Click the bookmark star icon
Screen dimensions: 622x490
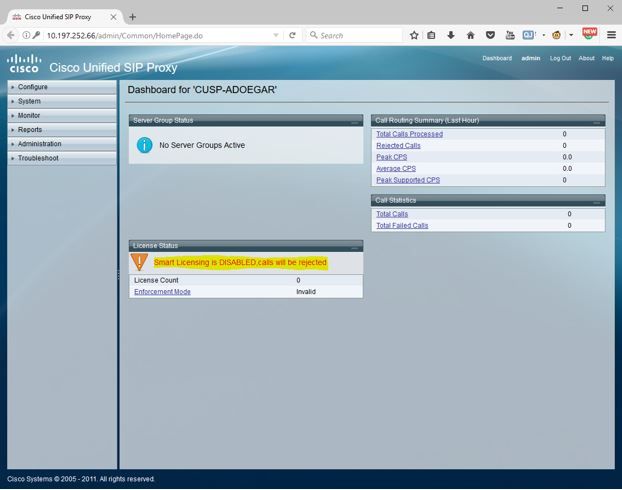point(414,35)
